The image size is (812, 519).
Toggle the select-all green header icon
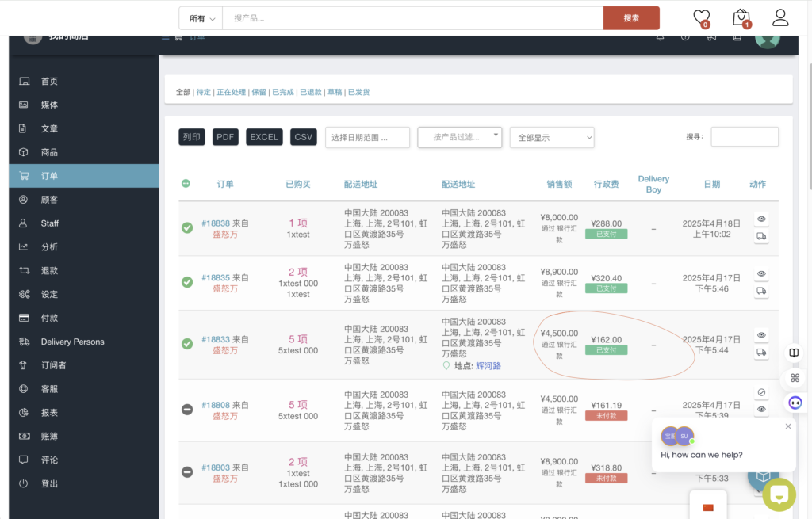coord(186,184)
